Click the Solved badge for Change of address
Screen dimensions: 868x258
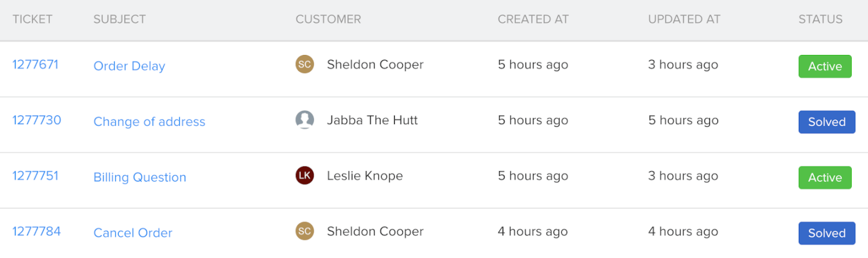826,122
